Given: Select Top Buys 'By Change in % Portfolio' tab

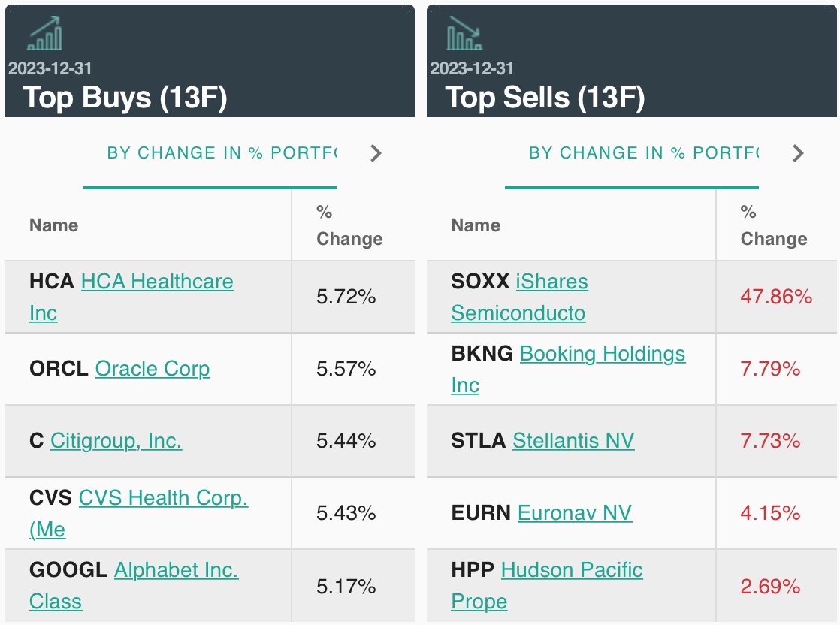Looking at the screenshot, I should click(x=222, y=153).
